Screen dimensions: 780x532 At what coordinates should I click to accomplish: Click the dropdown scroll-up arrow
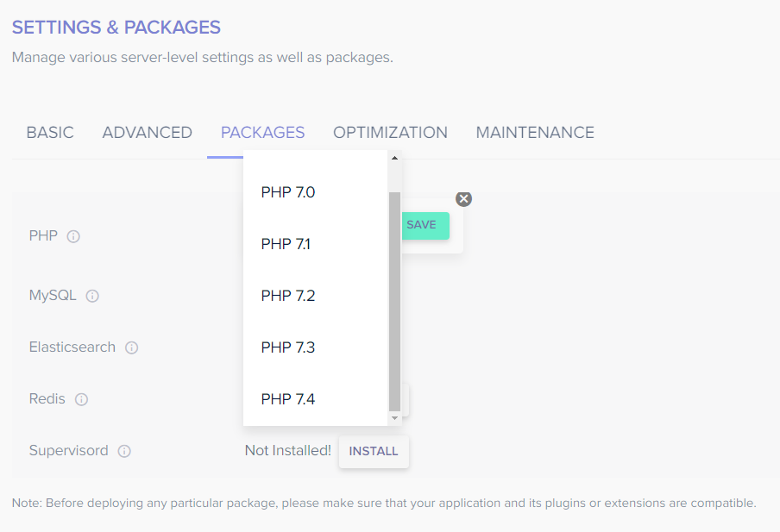[394, 158]
